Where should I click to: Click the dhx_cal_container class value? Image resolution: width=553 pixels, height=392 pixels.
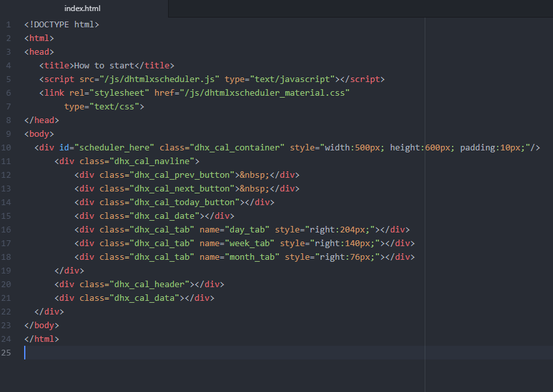tap(237, 147)
